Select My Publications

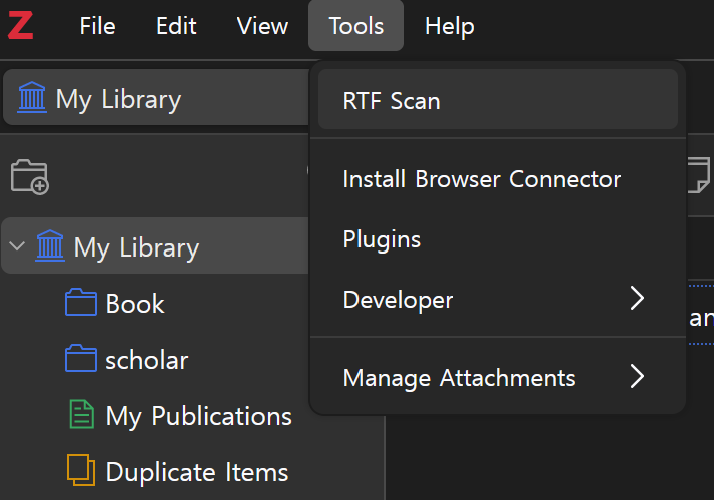pos(199,416)
